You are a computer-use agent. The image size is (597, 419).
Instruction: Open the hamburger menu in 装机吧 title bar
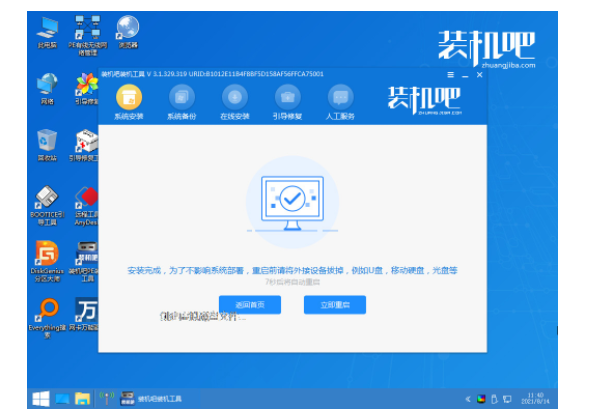click(450, 75)
